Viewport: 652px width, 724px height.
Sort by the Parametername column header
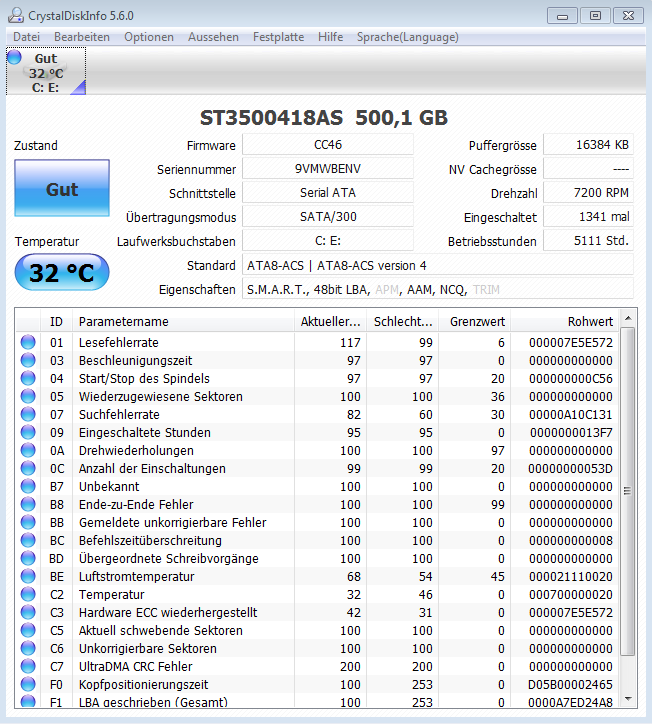(x=183, y=322)
